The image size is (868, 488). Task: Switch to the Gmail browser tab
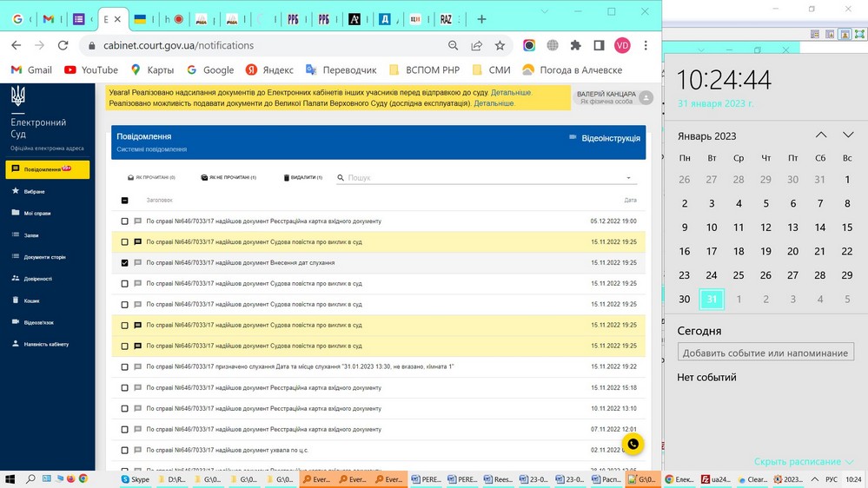click(48, 19)
